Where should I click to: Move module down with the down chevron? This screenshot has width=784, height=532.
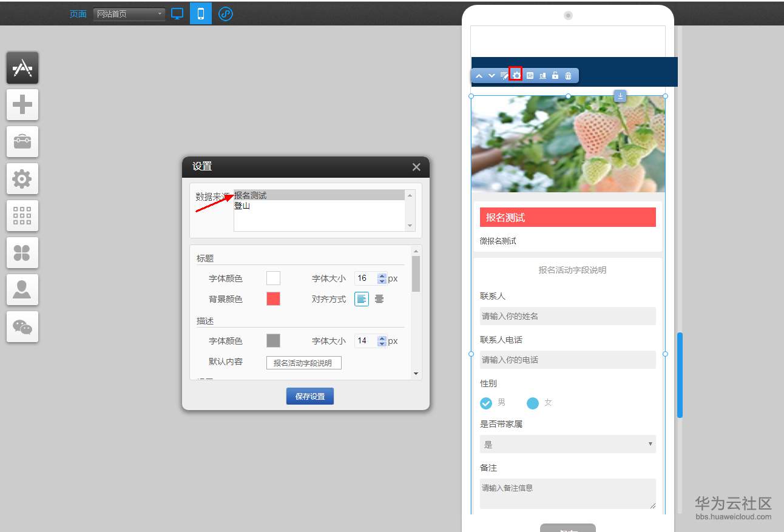(492, 76)
